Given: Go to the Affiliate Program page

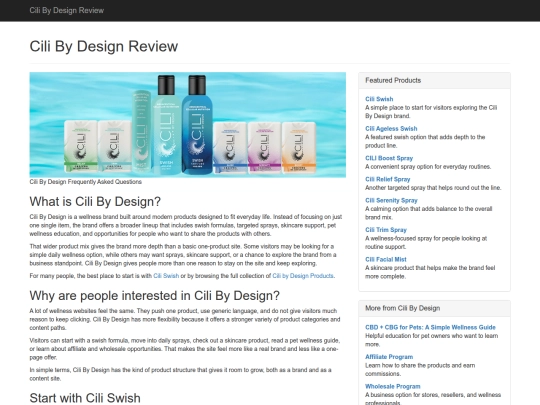Looking at the screenshot, I should point(389,357).
